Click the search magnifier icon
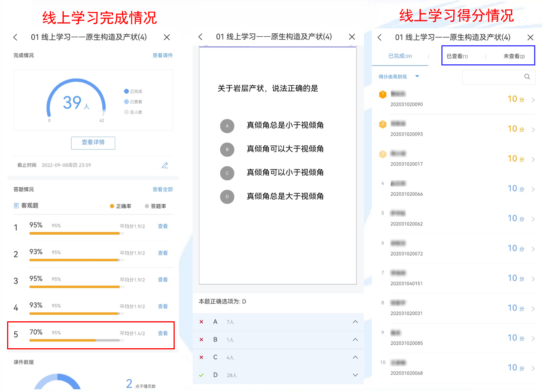Viewport: 542px width, 392px height. point(527,77)
